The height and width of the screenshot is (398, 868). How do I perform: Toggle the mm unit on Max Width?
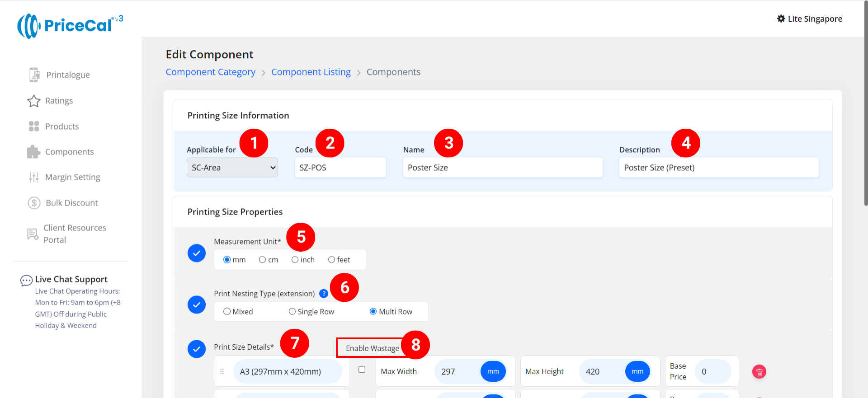pyautogui.click(x=493, y=371)
